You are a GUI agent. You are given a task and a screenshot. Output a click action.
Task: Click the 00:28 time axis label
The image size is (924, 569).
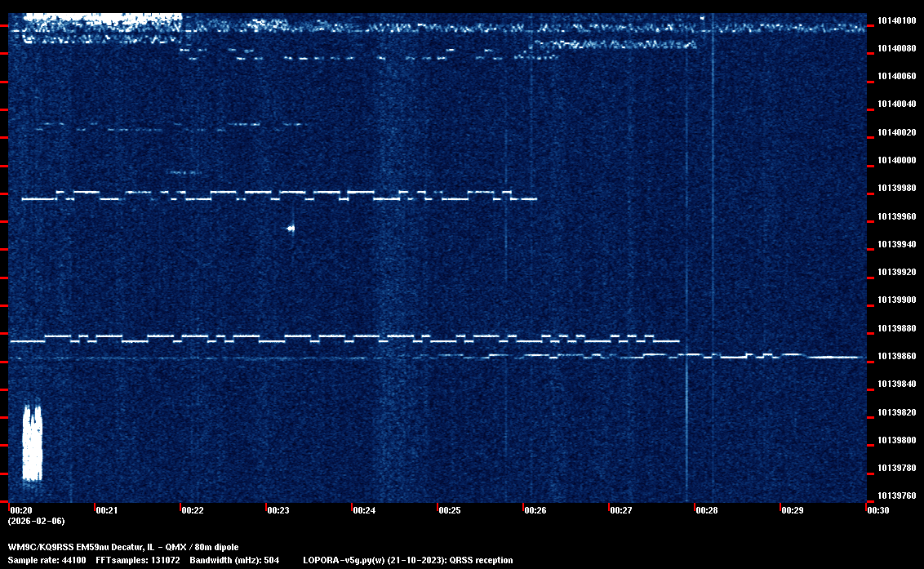tap(706, 510)
